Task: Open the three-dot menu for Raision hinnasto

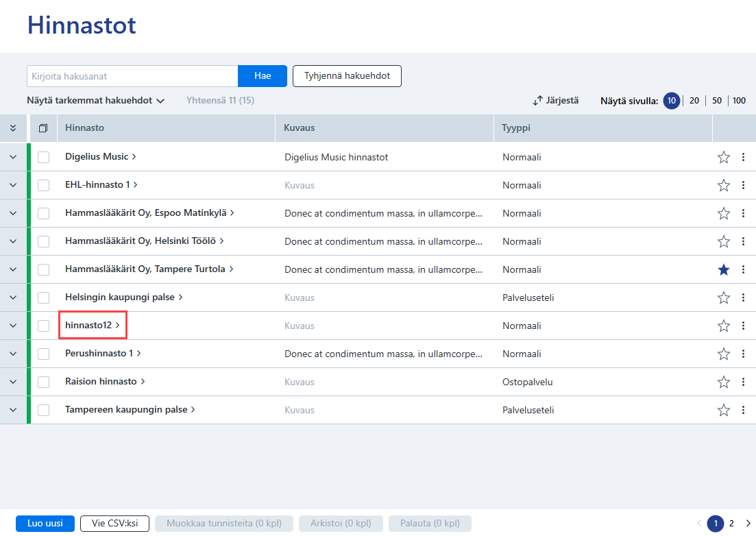Action: (x=743, y=382)
